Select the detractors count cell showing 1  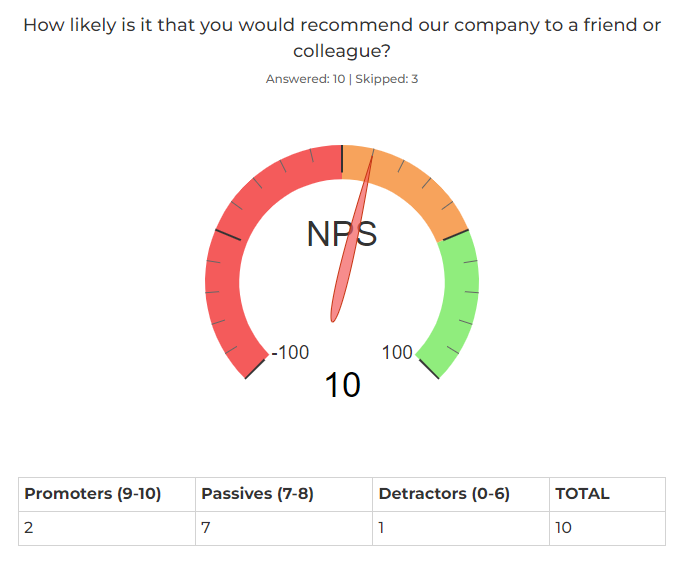461,528
